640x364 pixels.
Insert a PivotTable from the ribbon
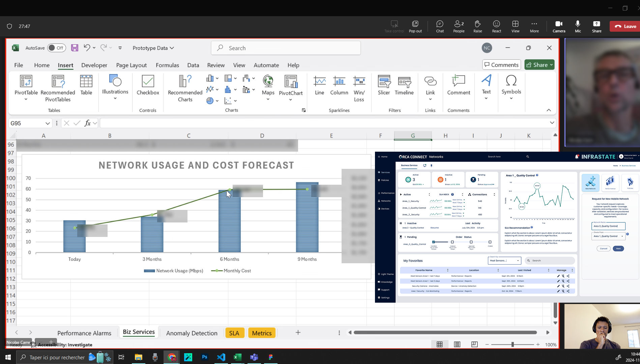26,82
